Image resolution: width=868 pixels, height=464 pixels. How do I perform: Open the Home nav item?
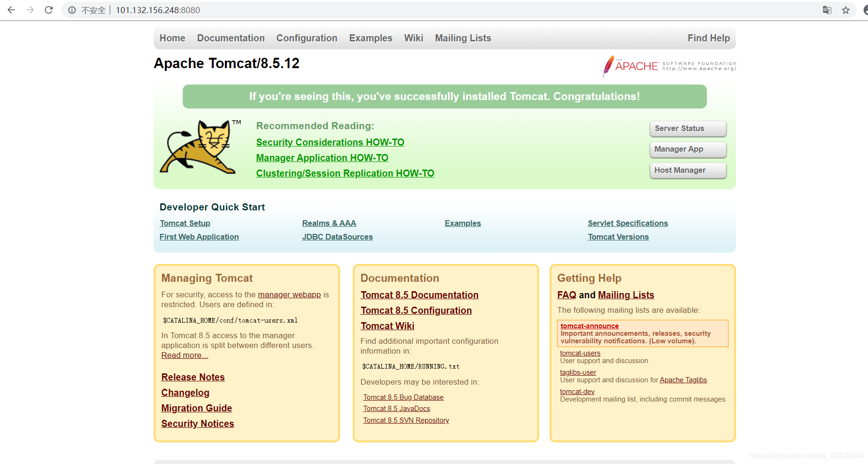172,38
